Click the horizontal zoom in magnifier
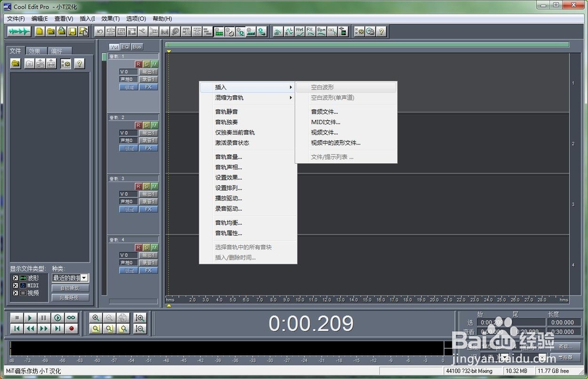588x379 pixels. pos(96,318)
